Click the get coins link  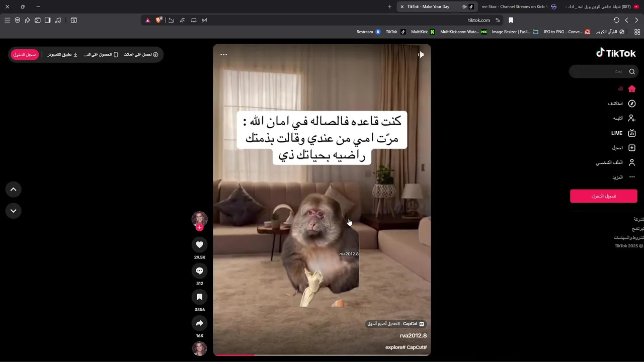coord(141,54)
